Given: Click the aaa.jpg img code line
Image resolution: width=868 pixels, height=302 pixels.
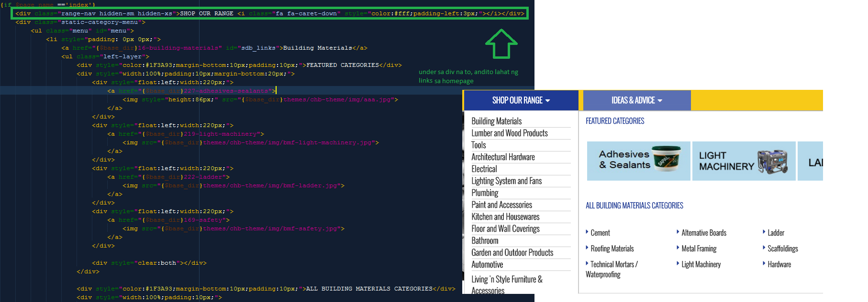Looking at the screenshot, I should coord(260,99).
